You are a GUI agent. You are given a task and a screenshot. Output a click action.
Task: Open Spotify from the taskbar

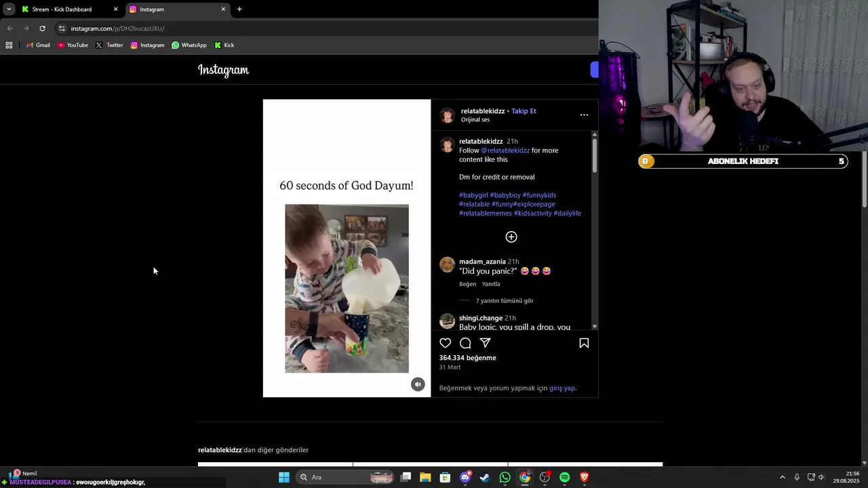565,477
